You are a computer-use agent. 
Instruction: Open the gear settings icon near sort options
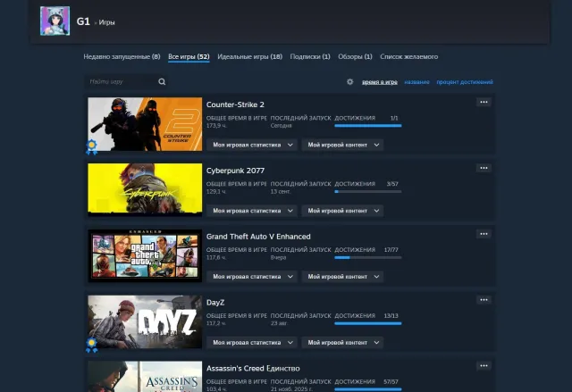point(349,81)
